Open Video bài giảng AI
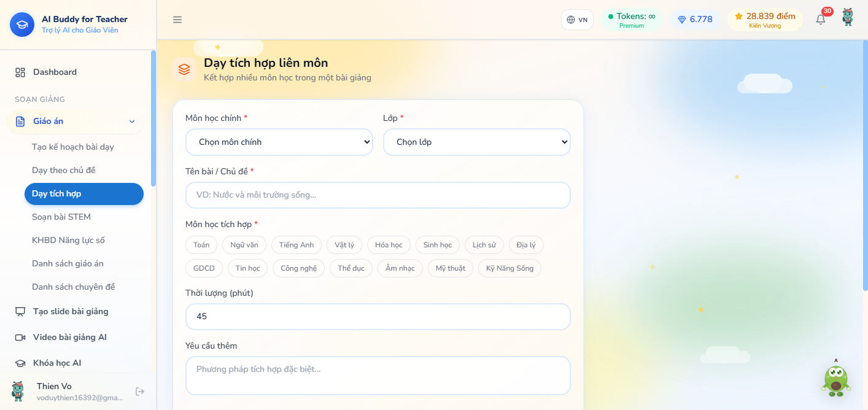 76,338
